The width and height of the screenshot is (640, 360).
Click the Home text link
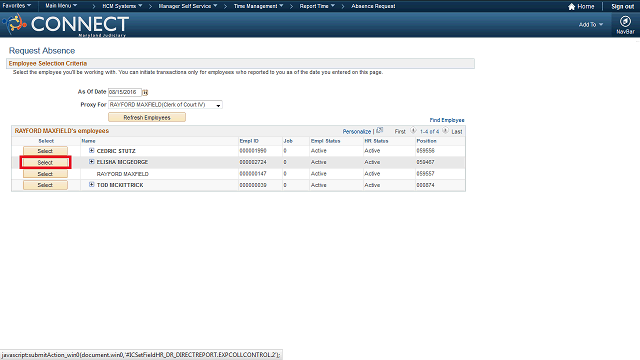[x=586, y=7]
